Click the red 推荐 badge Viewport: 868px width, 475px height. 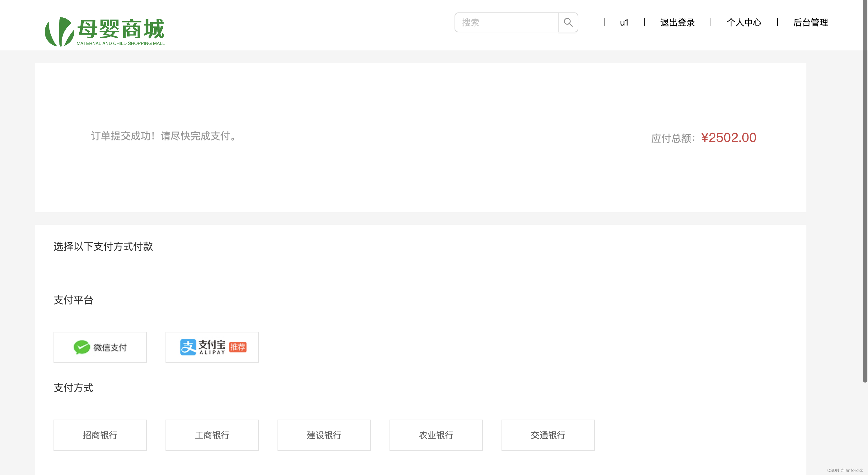click(238, 347)
